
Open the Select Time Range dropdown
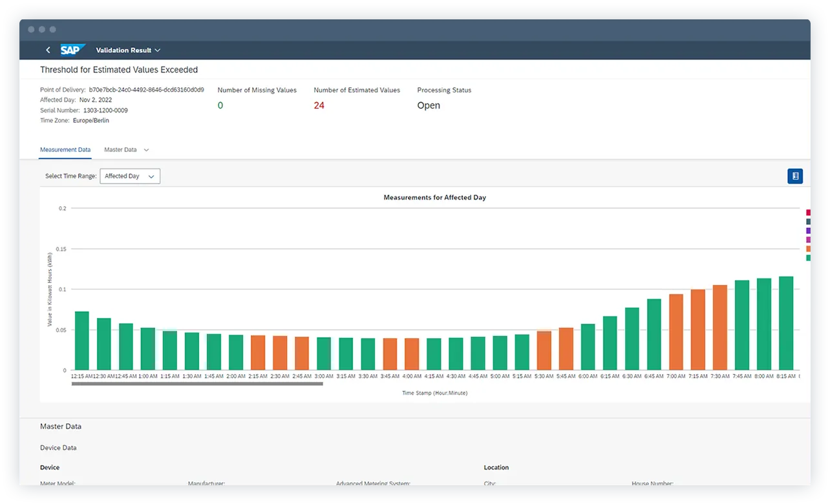(129, 176)
